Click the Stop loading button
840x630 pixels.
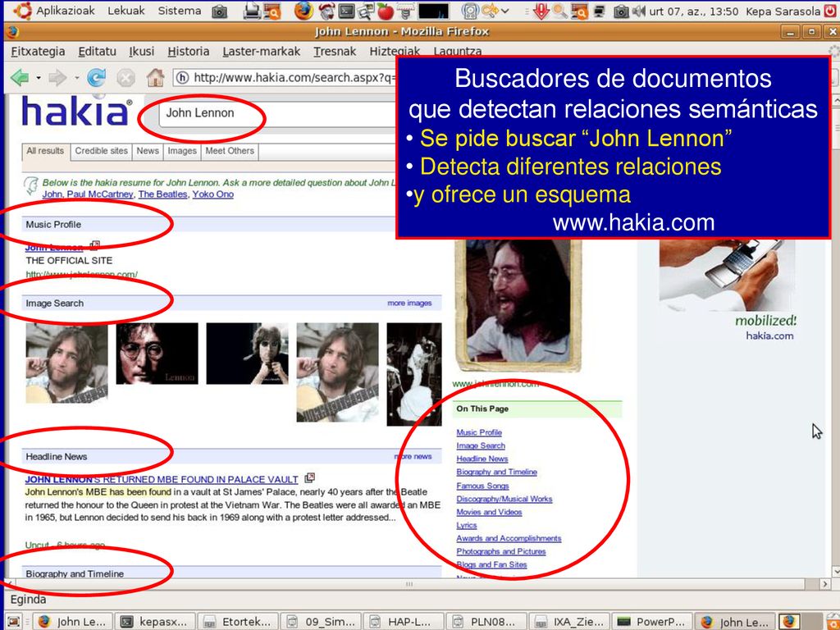click(126, 78)
